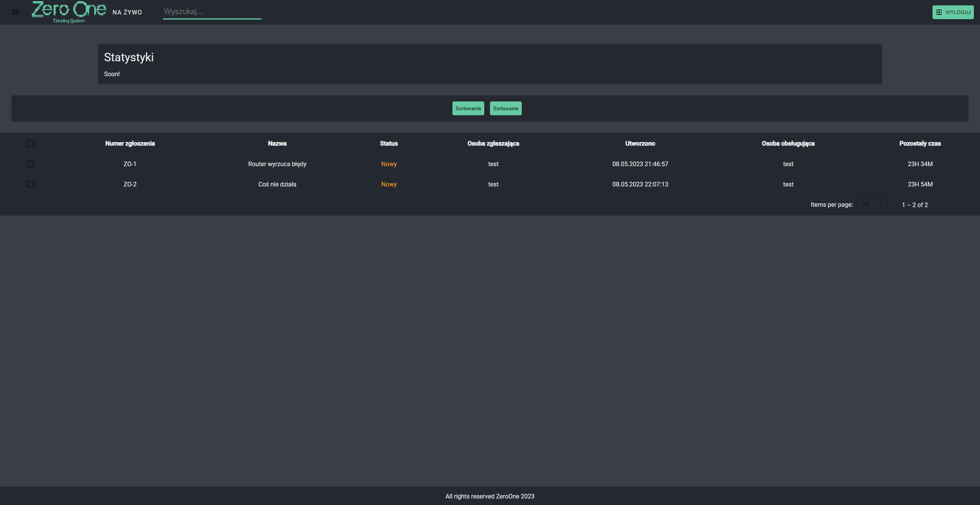Select the NA ŻYWO menu item

127,12
